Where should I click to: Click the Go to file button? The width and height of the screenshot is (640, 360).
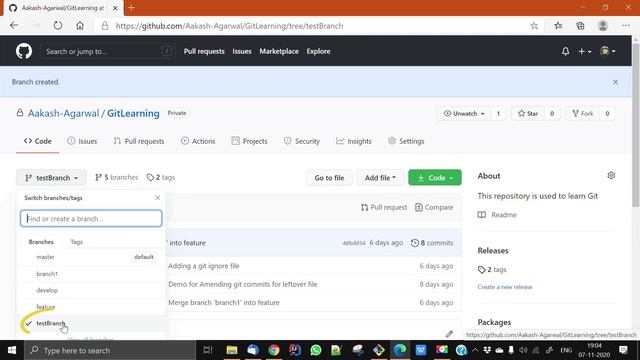329,178
